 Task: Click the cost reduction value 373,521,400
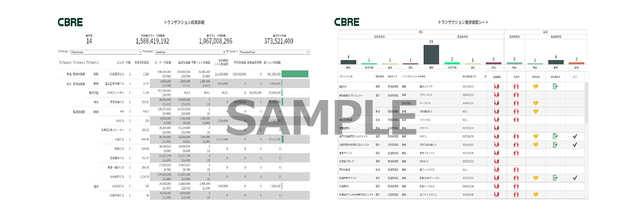pos(279,41)
